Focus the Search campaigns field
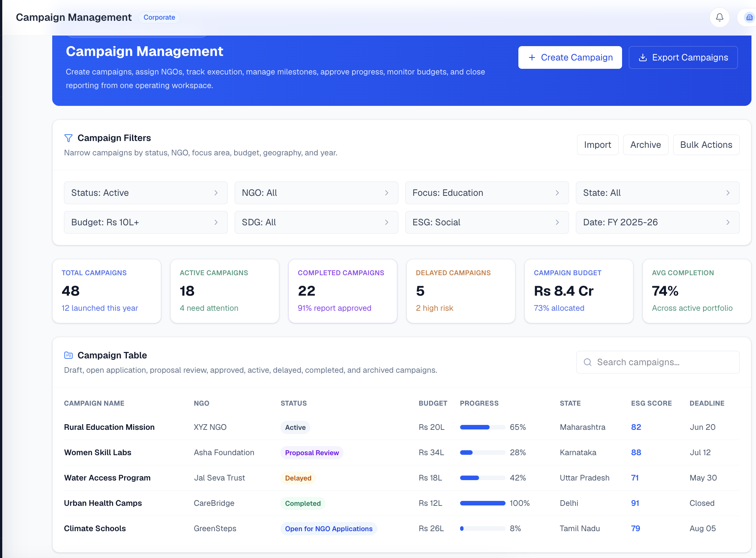The height and width of the screenshot is (558, 756). tap(658, 362)
